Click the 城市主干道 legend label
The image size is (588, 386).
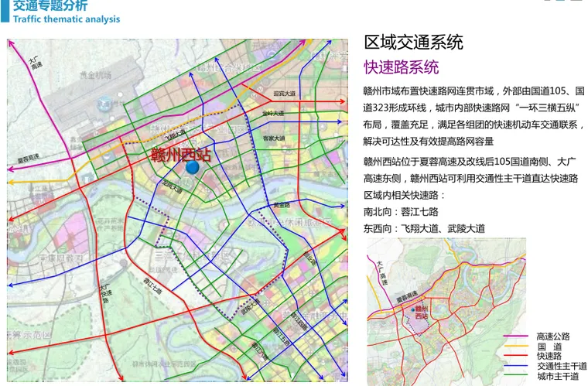558,376
